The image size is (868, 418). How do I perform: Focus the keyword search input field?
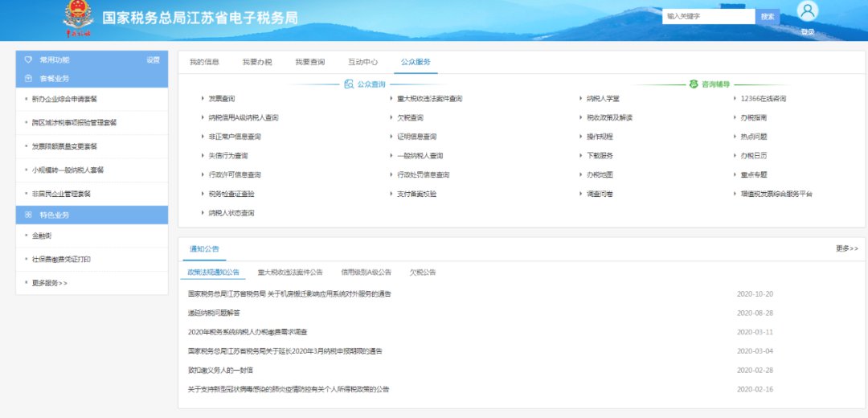point(708,16)
